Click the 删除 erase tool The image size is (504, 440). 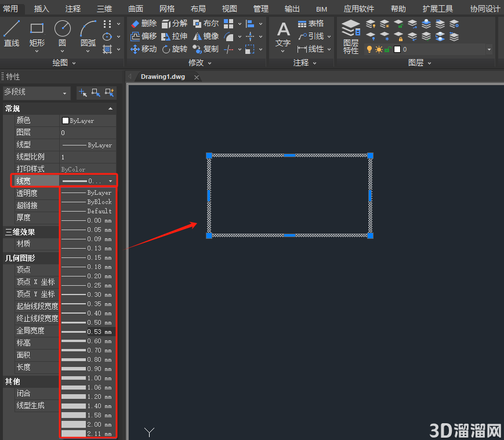coord(144,23)
